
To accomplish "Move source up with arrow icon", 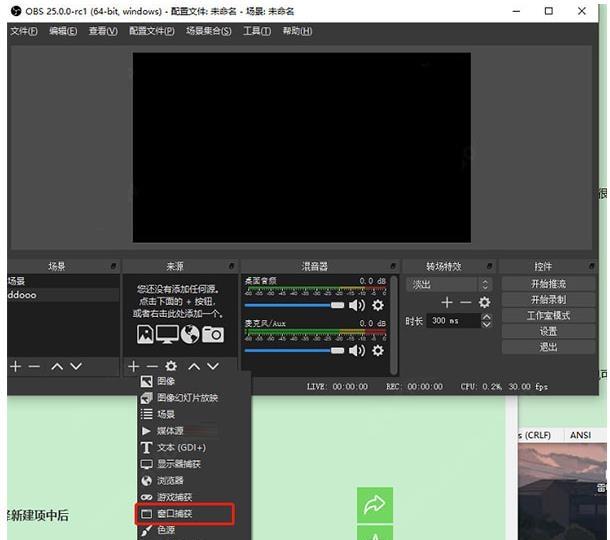I will point(194,366).
